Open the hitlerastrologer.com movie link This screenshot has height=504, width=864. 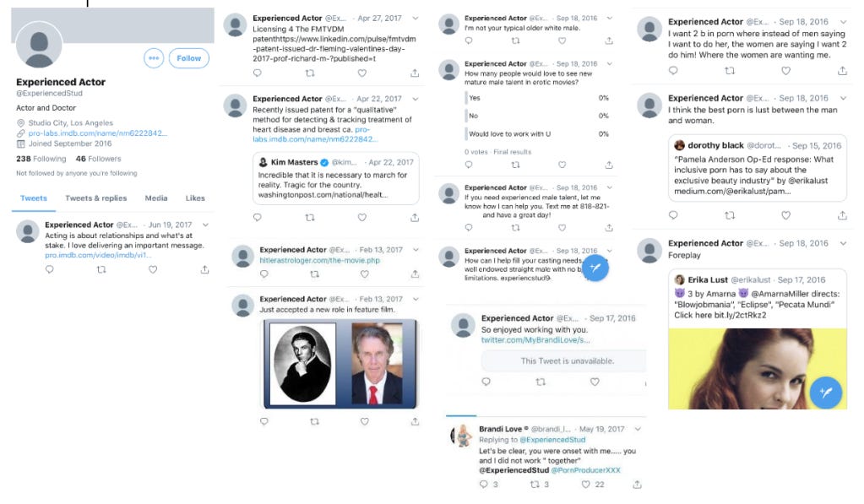(x=319, y=260)
